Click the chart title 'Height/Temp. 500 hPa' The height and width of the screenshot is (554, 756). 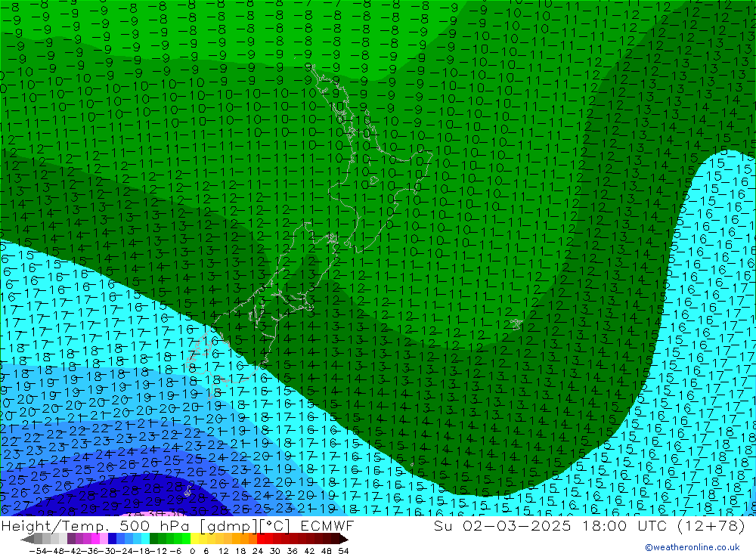click(x=97, y=525)
